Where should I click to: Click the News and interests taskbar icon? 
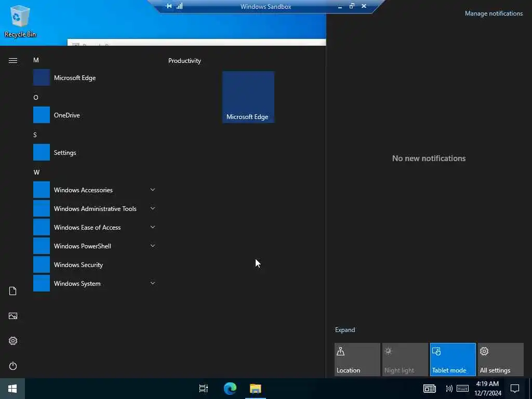click(x=430, y=389)
